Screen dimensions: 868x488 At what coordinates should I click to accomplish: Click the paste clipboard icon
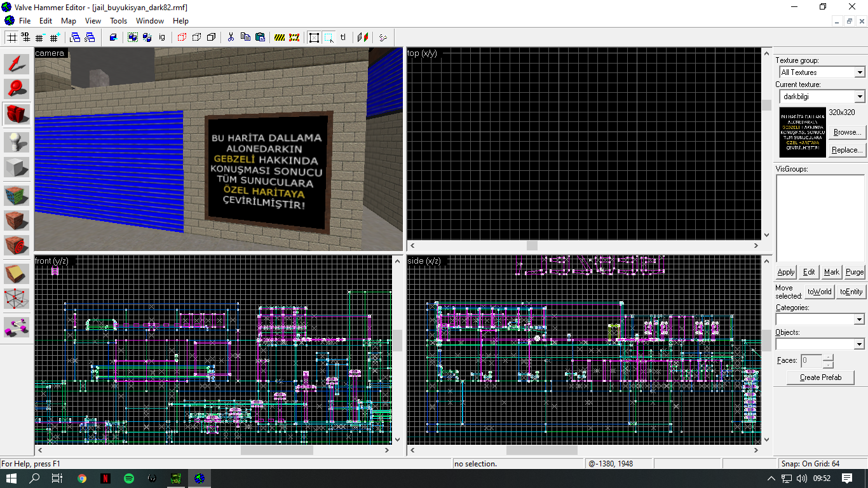point(260,37)
